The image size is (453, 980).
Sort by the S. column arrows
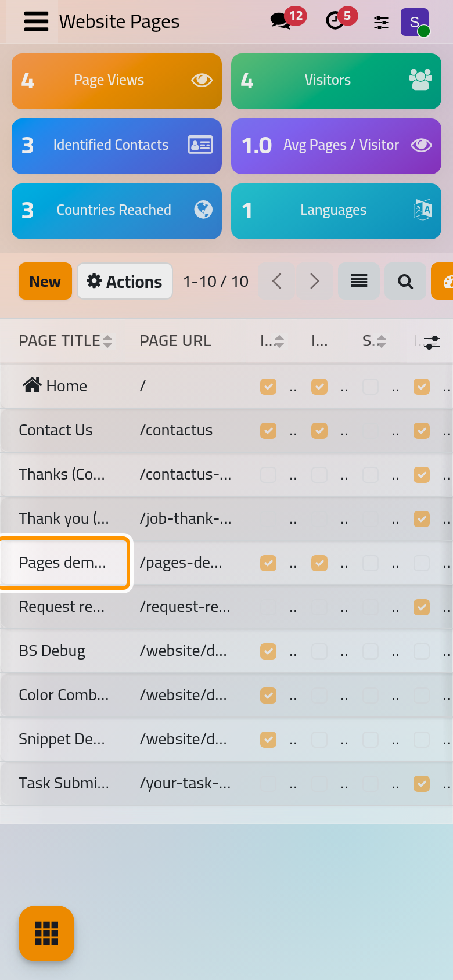pos(382,341)
